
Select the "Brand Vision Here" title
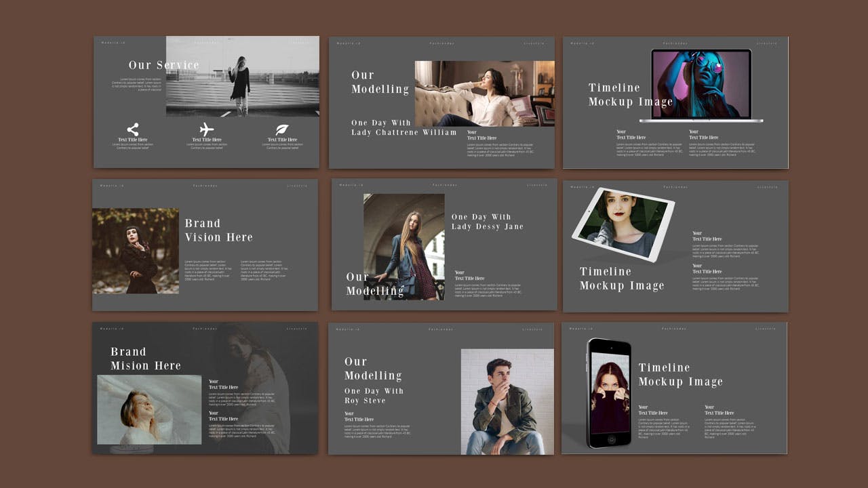click(218, 230)
